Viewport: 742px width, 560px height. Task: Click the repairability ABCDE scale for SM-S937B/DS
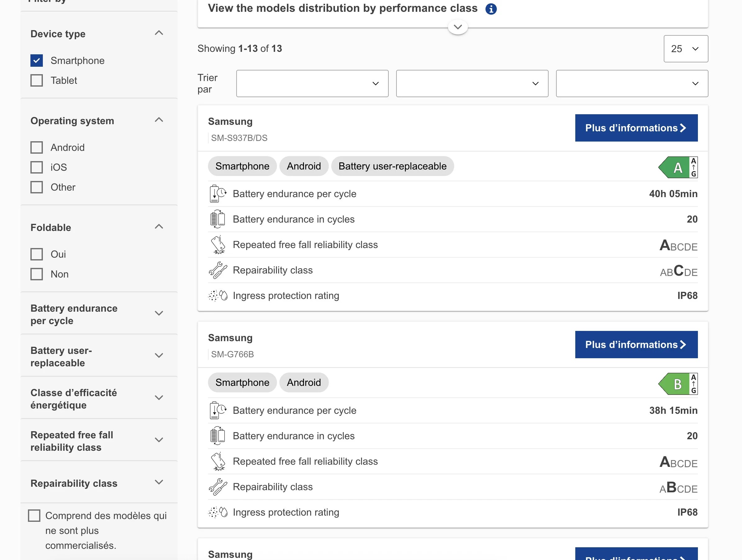point(679,271)
